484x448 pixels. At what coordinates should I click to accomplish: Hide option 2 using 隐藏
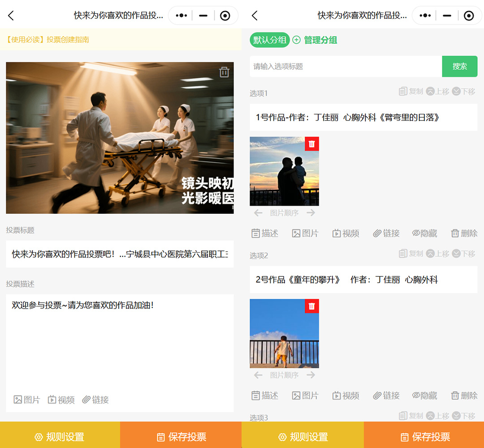(x=424, y=395)
